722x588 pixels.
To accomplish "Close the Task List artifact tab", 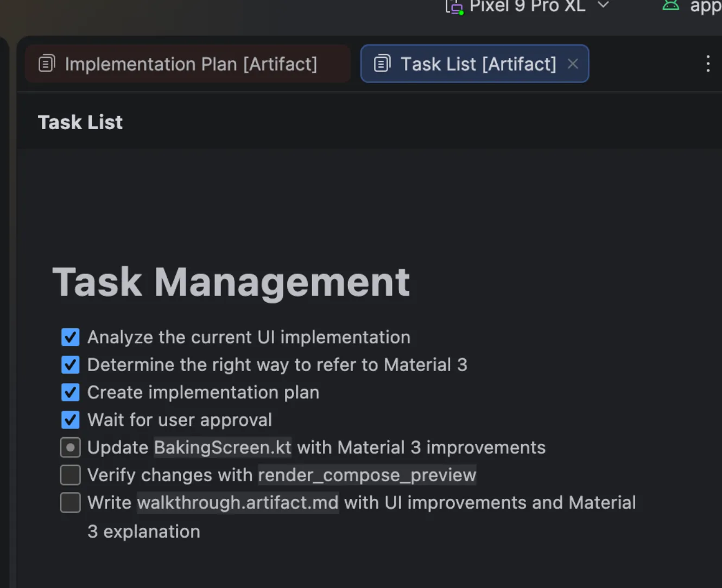I will [573, 63].
